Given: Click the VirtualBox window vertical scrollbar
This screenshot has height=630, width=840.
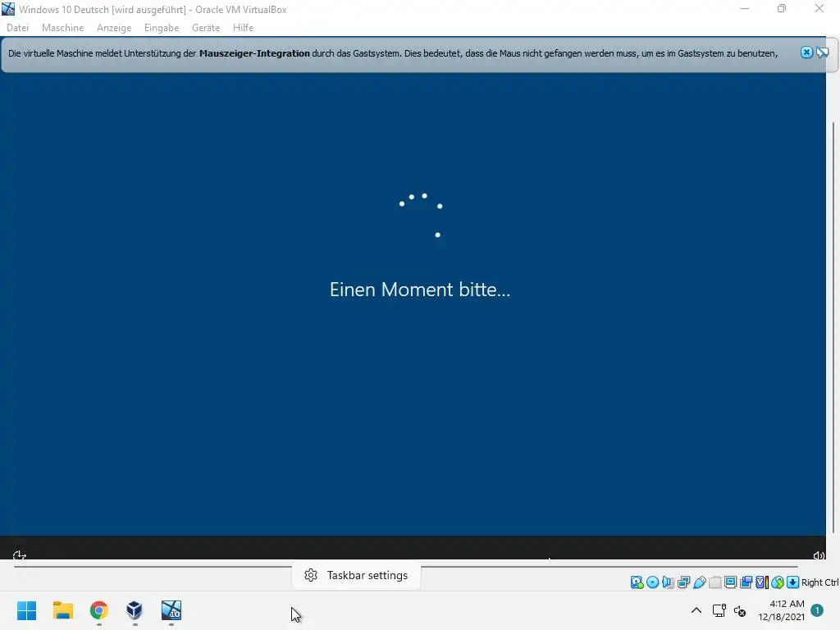Looking at the screenshot, I should (833, 326).
